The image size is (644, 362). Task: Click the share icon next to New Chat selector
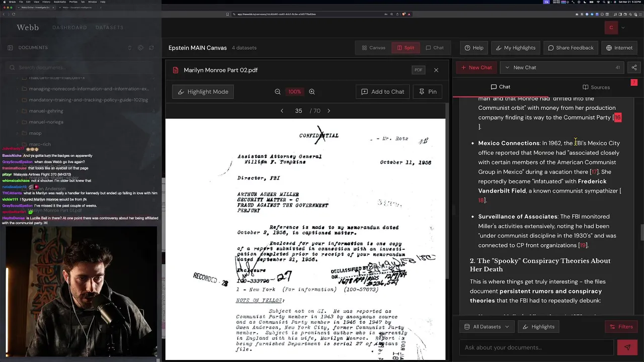[x=634, y=67]
